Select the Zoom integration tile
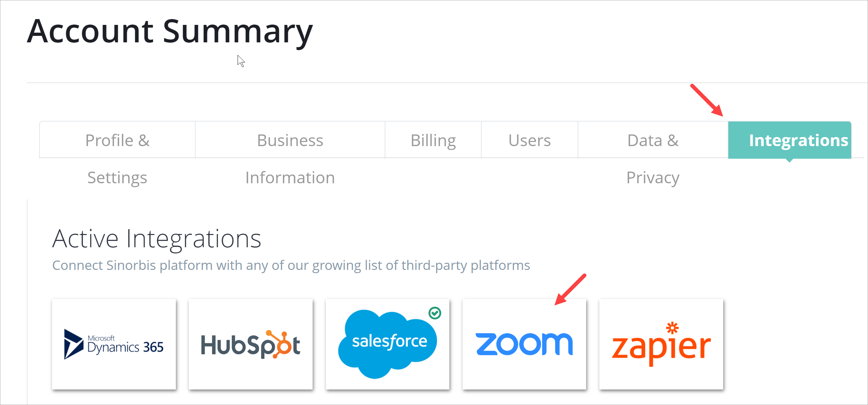This screenshot has width=868, height=405. tap(524, 344)
